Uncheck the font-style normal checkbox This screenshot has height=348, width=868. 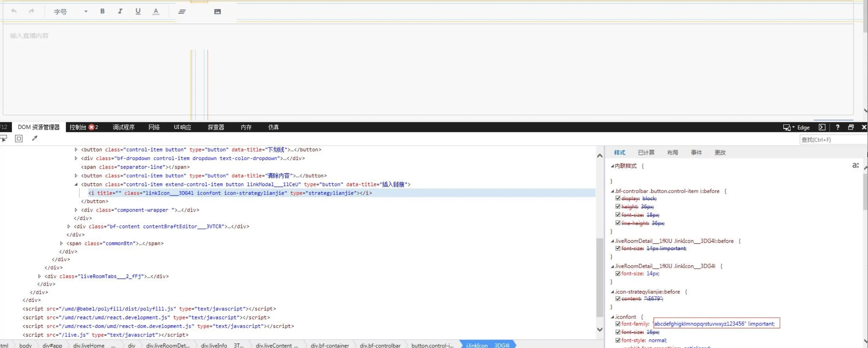tap(618, 340)
